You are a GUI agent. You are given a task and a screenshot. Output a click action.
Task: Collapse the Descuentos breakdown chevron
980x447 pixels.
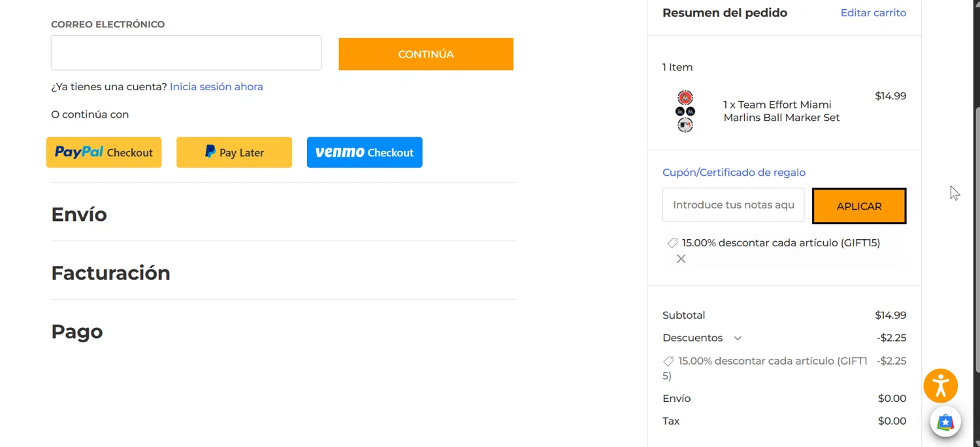[x=738, y=338]
